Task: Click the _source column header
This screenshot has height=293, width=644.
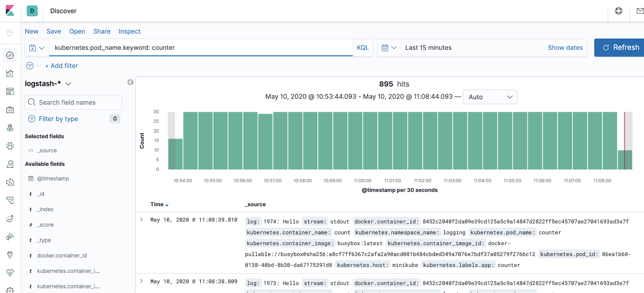Action: [255, 204]
